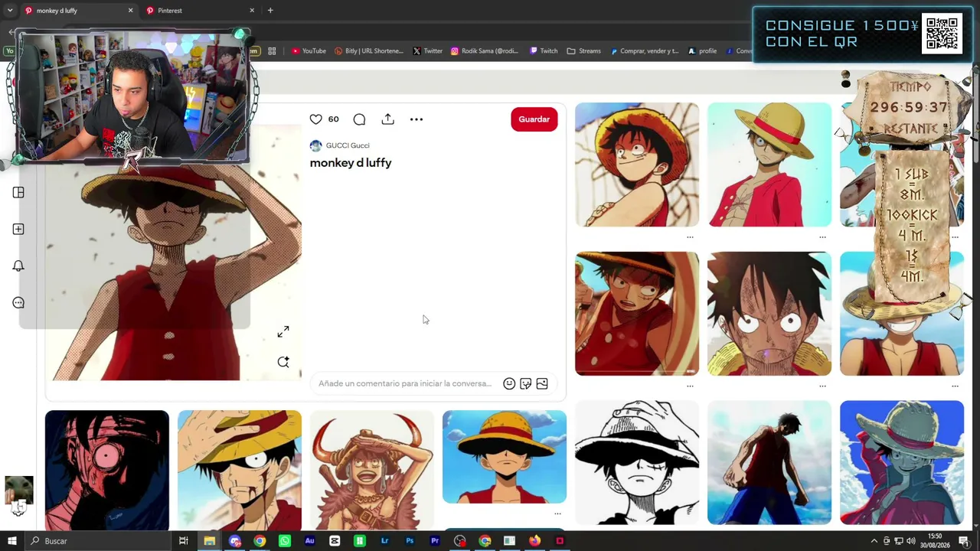
Task: Open the emoji picker in comment box
Action: pos(509,383)
